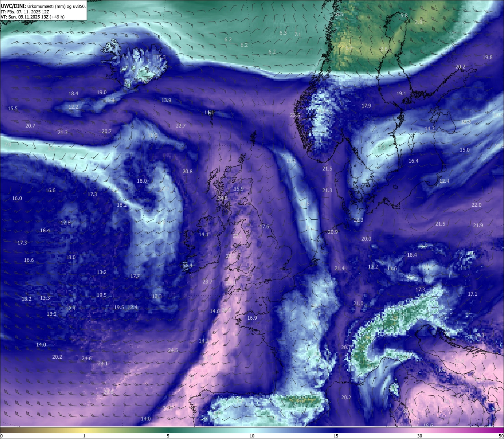Click the colorbar tick label '30'
The width and height of the screenshot is (504, 439).
coord(420,436)
